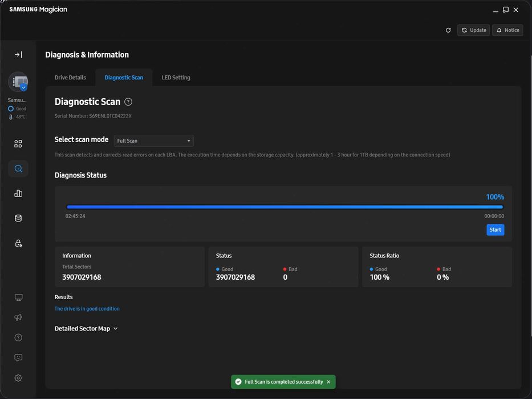
Task: Open the dashboard grid icon in sidebar
Action: [x=18, y=144]
